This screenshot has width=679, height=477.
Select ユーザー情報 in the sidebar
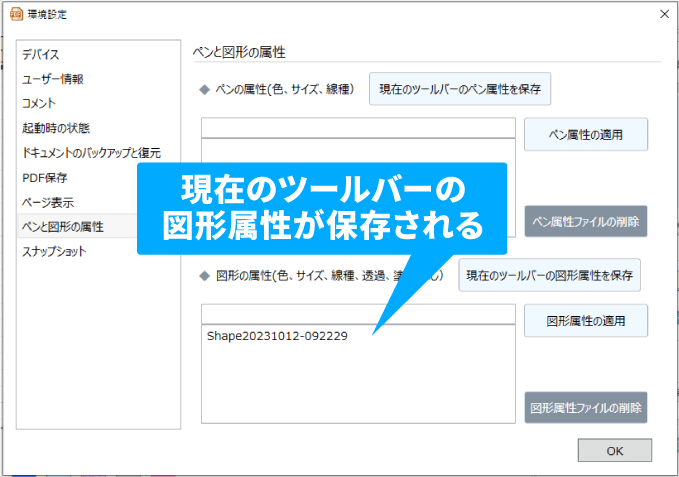53,78
